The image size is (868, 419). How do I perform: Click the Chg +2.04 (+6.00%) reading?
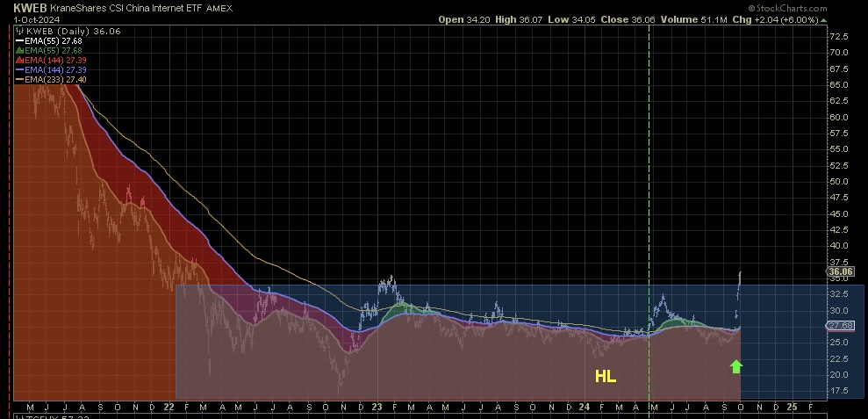click(775, 20)
